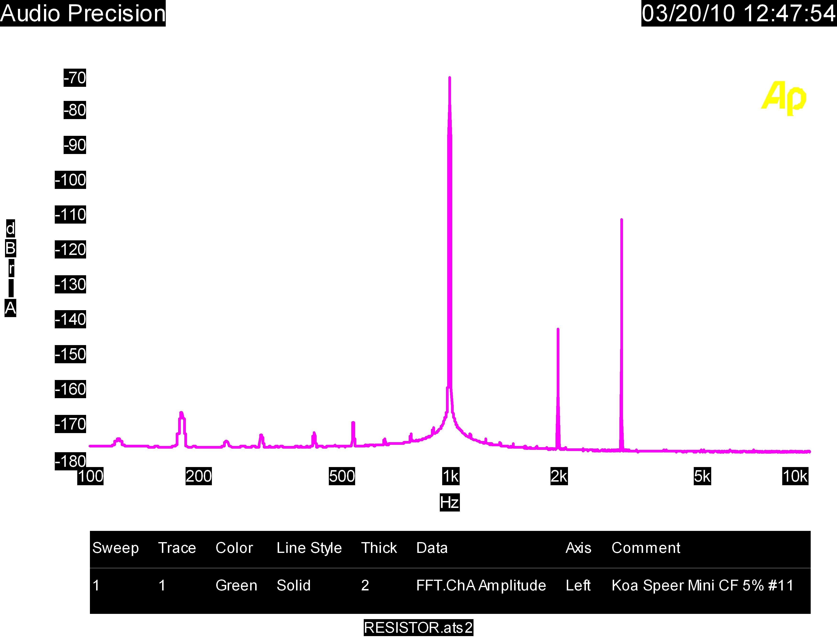Click the Hz axis unit label

[x=450, y=502]
